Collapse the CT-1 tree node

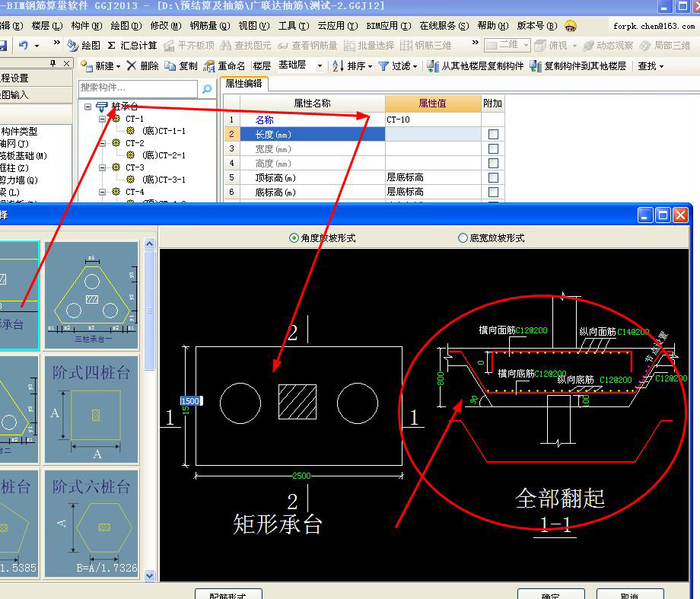point(102,119)
